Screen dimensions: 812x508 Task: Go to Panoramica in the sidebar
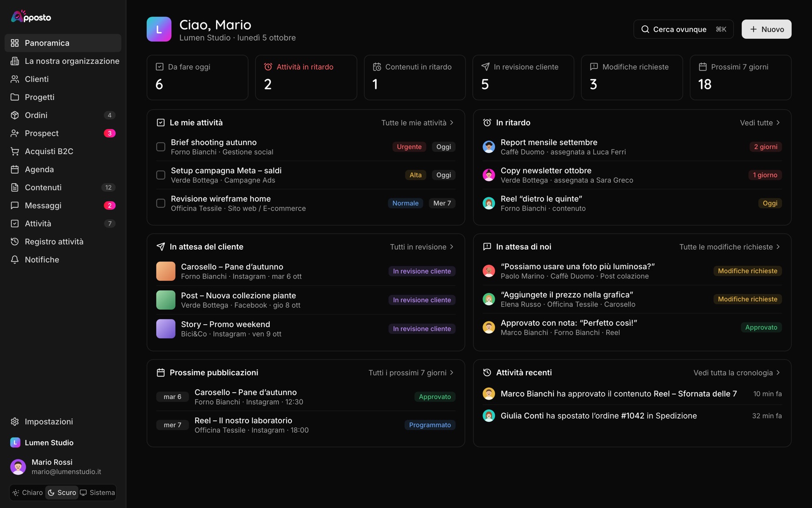(63, 43)
